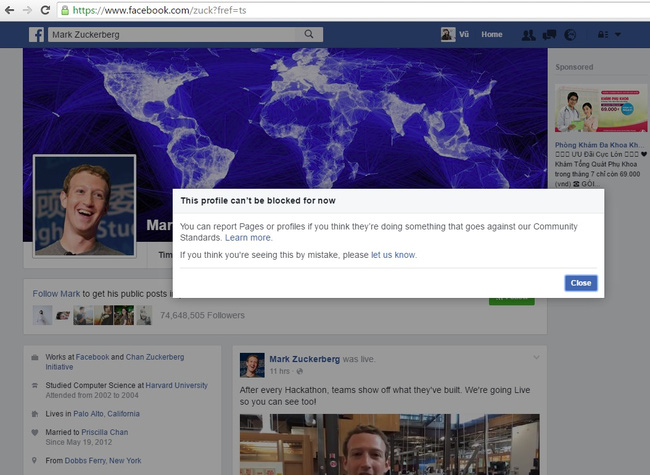Click Since May 19, 2012 text
The height and width of the screenshot is (475, 650).
point(79,442)
